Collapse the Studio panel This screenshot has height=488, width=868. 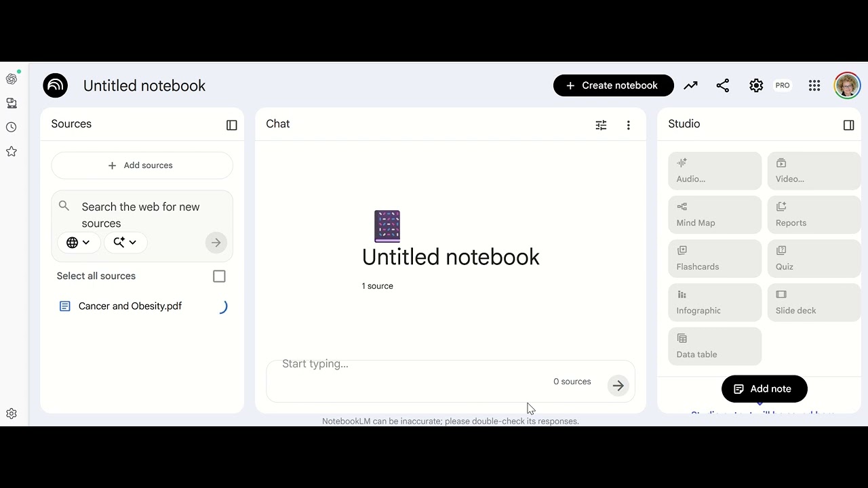848,125
